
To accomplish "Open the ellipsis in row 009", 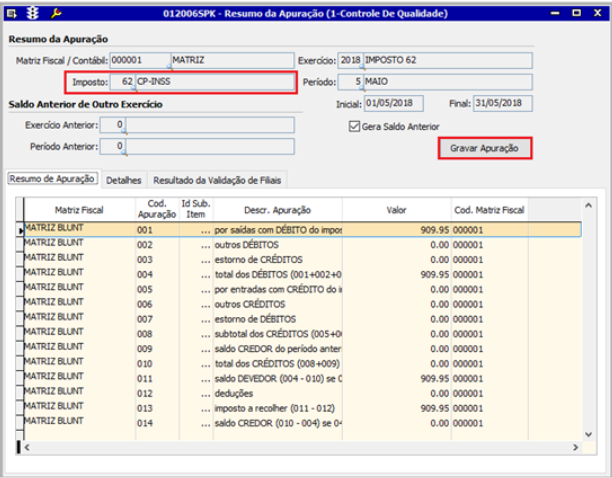I will coord(206,349).
